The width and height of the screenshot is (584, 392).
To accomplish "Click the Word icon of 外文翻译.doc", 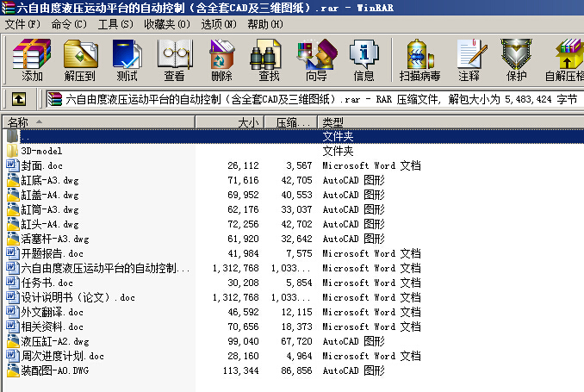I will tap(13, 312).
